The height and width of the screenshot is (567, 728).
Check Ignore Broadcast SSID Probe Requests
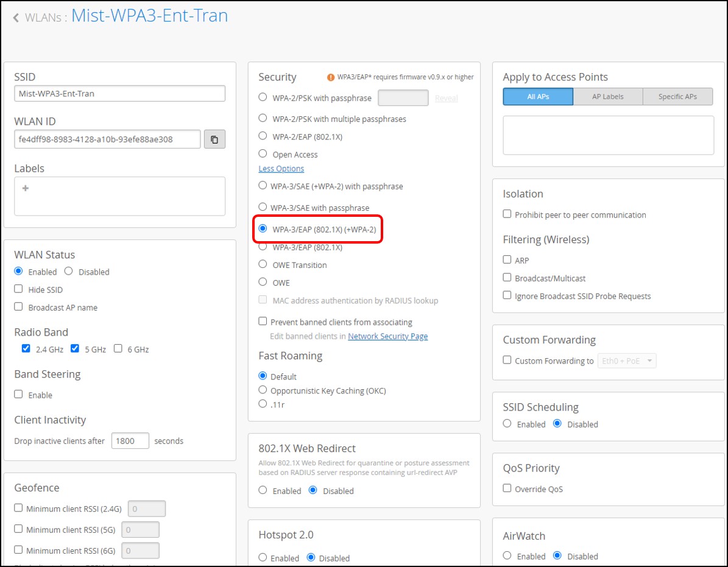click(x=507, y=295)
